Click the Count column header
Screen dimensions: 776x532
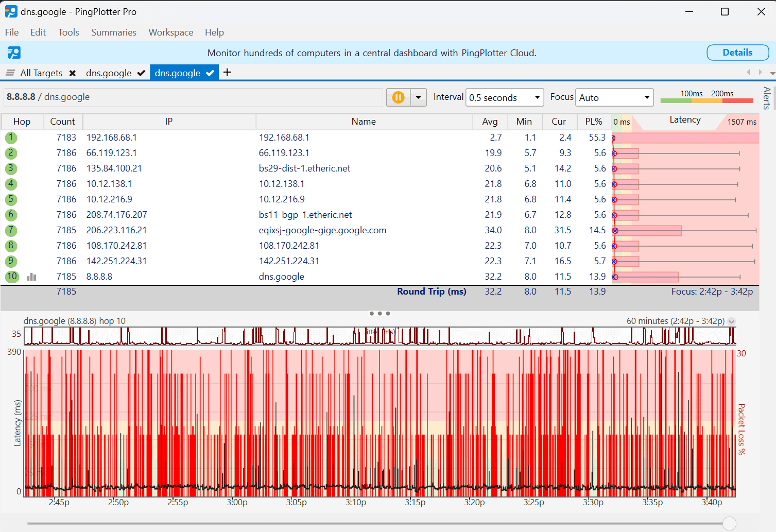coord(63,122)
